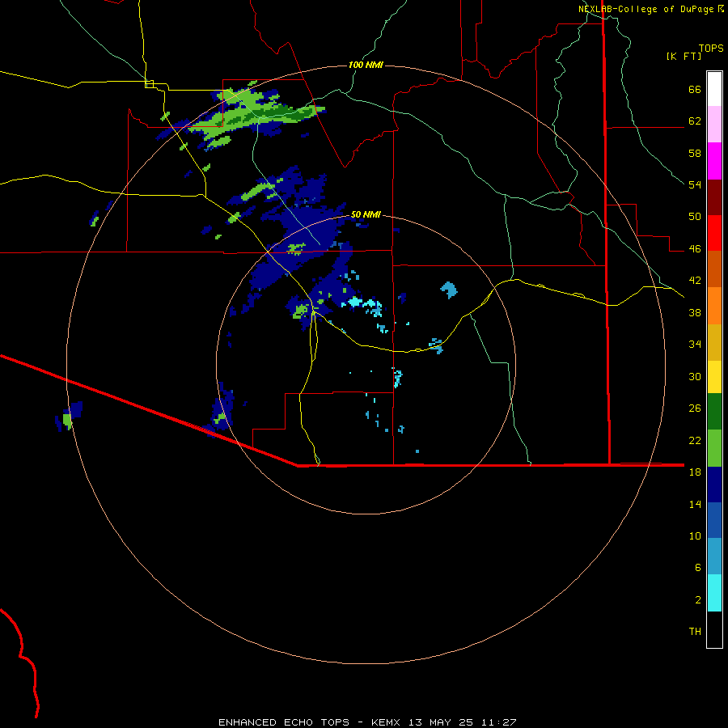This screenshot has width=728, height=728.
Task: Click the 30 legend value
Action: point(695,376)
